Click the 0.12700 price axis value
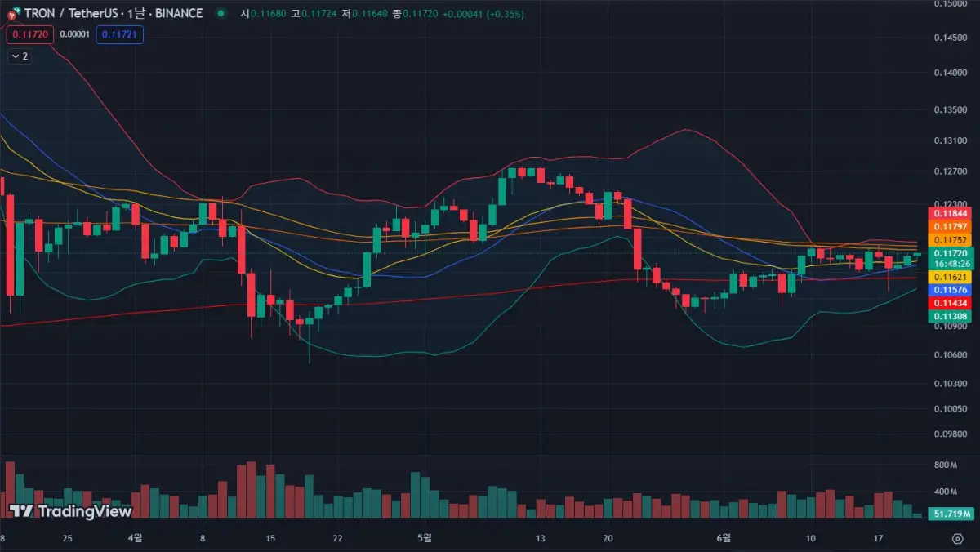The width and height of the screenshot is (980, 552). point(949,172)
